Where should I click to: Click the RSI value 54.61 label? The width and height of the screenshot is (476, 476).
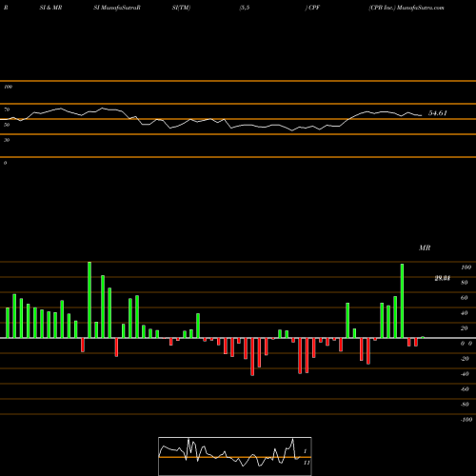point(438,113)
